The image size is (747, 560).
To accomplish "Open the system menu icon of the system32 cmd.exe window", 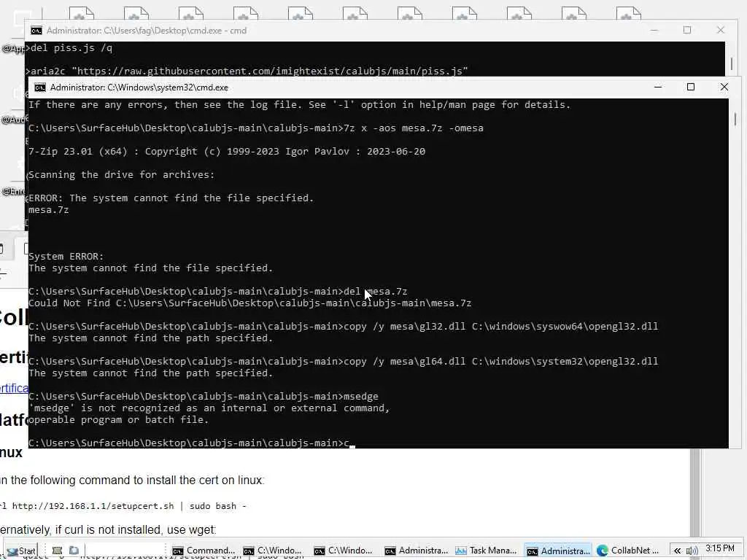I will (41, 87).
